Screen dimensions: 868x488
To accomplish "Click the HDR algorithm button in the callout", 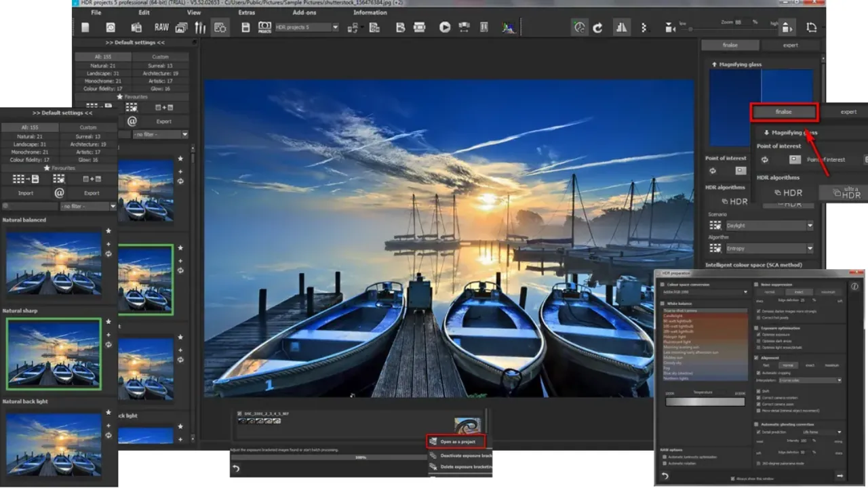I will coord(789,192).
